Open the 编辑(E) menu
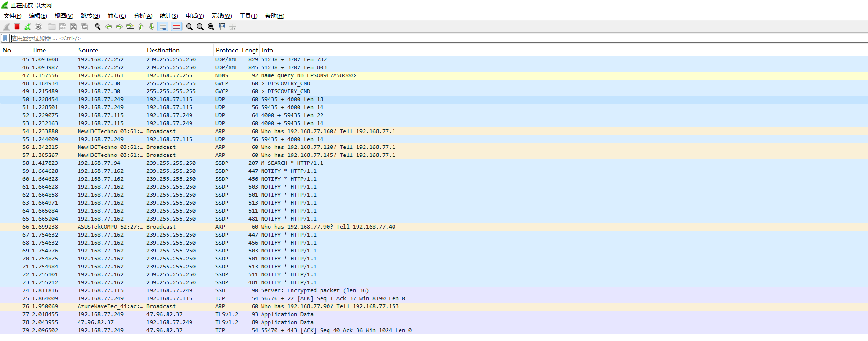868x341 pixels. point(38,16)
